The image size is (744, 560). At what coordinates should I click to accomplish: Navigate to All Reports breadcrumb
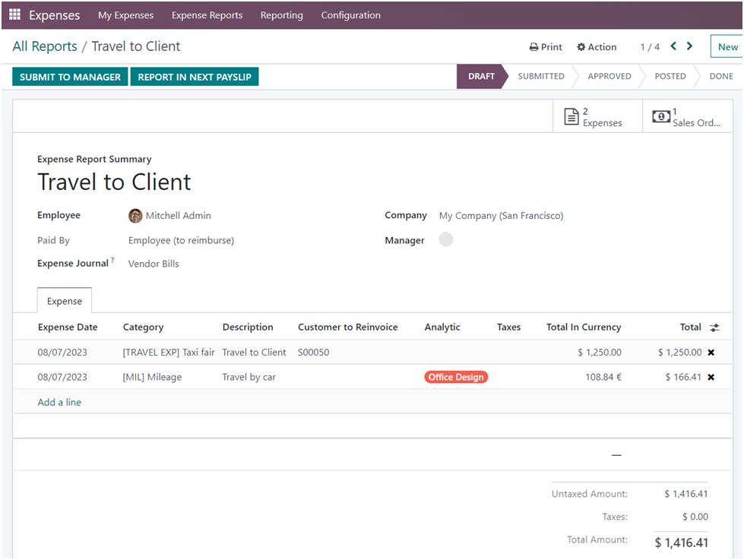(x=45, y=46)
